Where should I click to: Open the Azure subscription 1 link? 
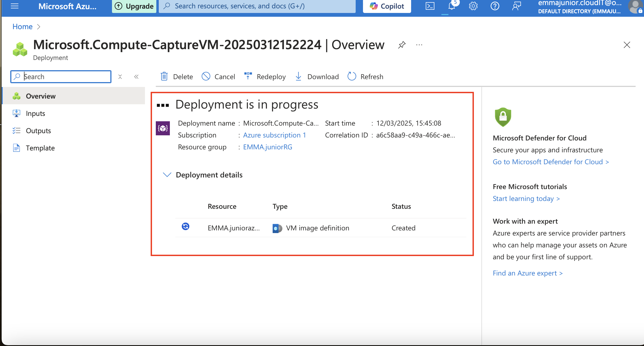pyautogui.click(x=274, y=135)
